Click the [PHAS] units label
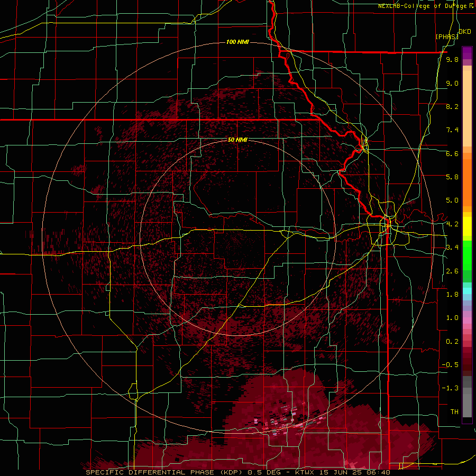Screen dimensions: 476x476 click(447, 36)
